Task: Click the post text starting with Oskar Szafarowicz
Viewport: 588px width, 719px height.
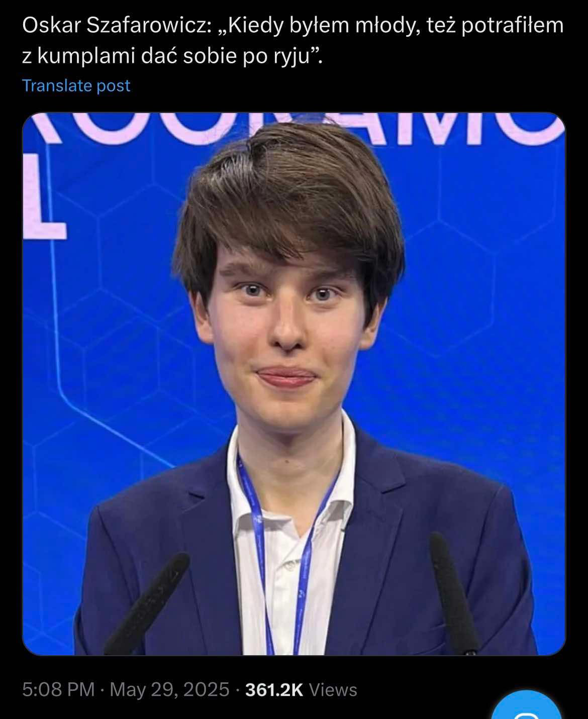Action: pyautogui.click(x=293, y=41)
